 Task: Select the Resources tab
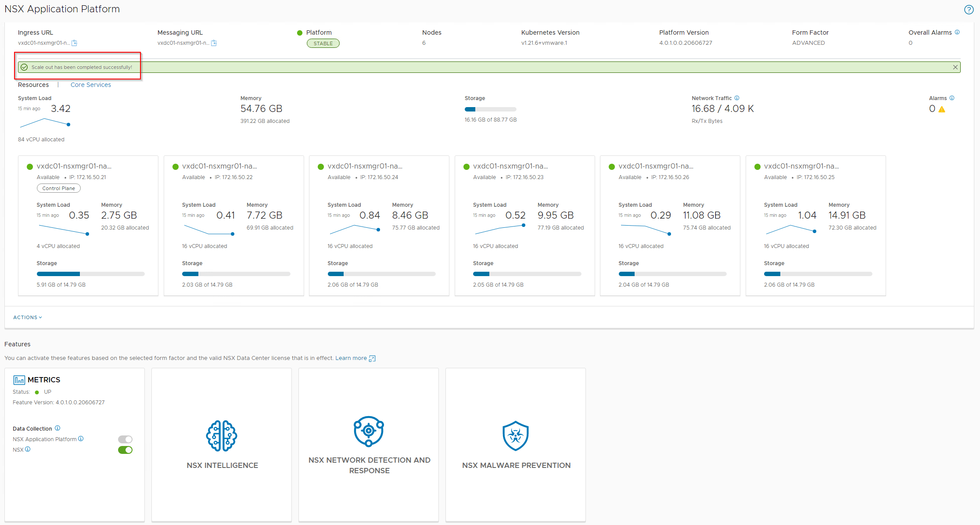(x=33, y=85)
